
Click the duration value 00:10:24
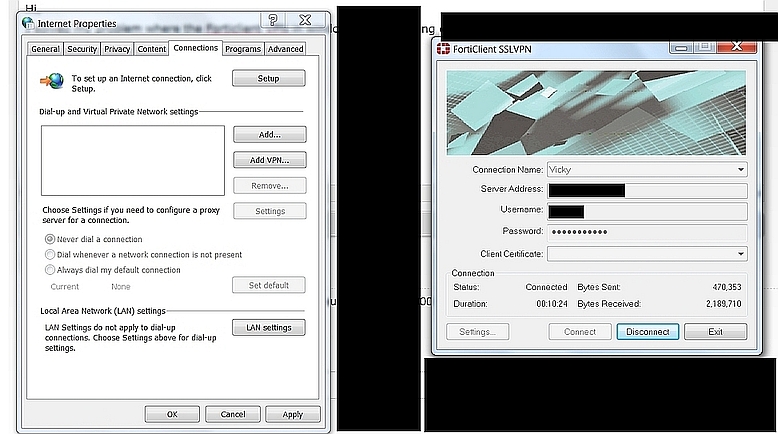[552, 304]
